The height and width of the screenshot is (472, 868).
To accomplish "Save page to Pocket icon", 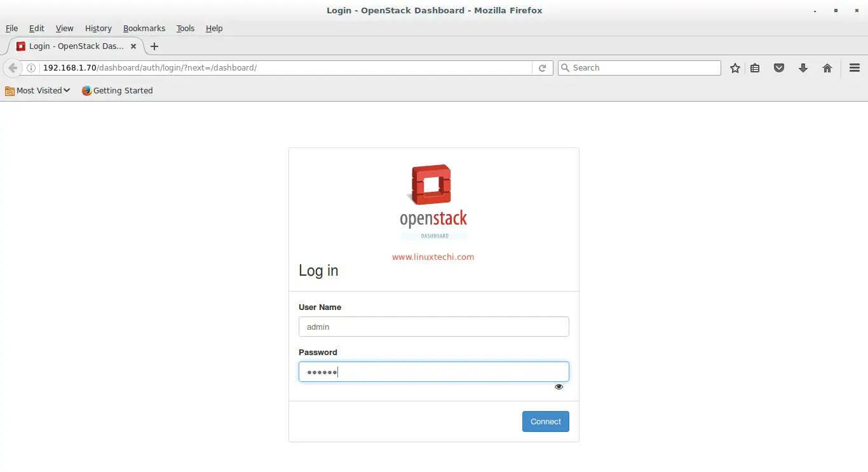I will click(779, 68).
